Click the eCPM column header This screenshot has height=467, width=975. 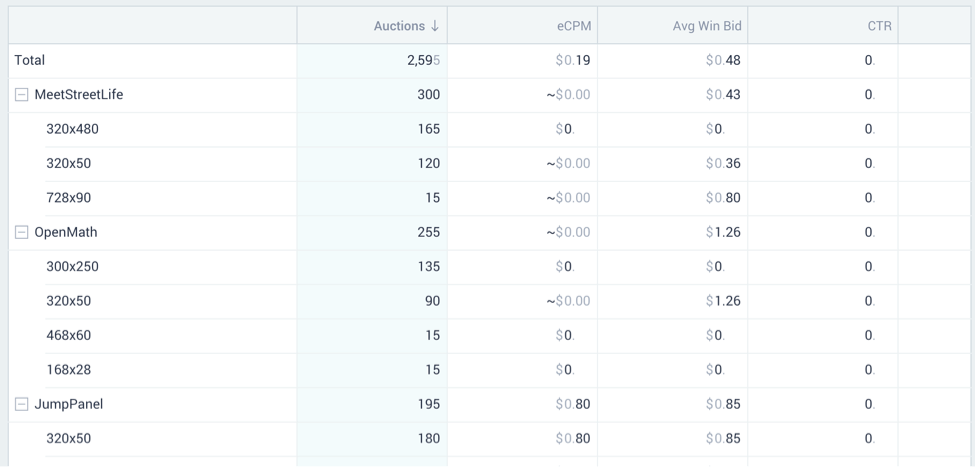(574, 26)
